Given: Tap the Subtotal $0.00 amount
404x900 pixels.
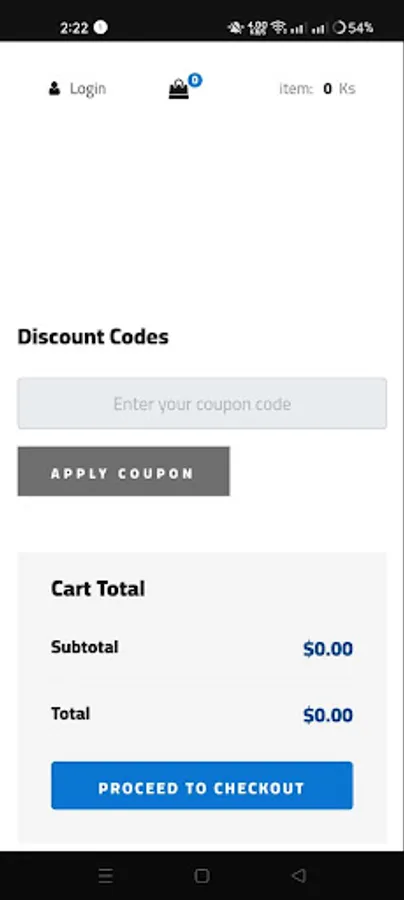Looking at the screenshot, I should [328, 649].
